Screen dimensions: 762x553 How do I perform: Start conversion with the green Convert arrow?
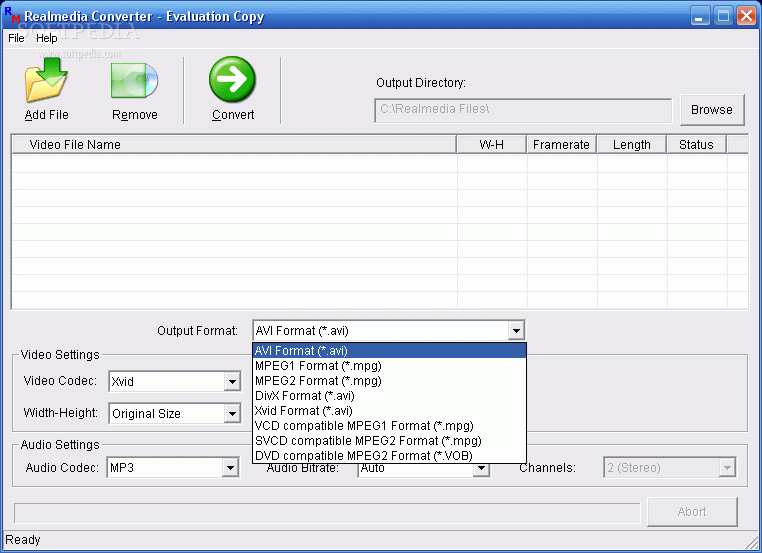tap(232, 79)
